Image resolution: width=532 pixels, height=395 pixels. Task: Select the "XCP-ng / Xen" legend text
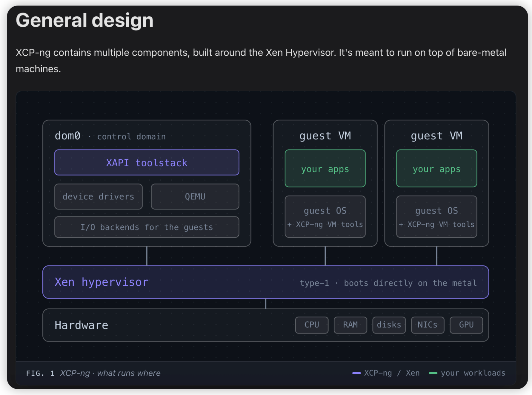tap(392, 373)
